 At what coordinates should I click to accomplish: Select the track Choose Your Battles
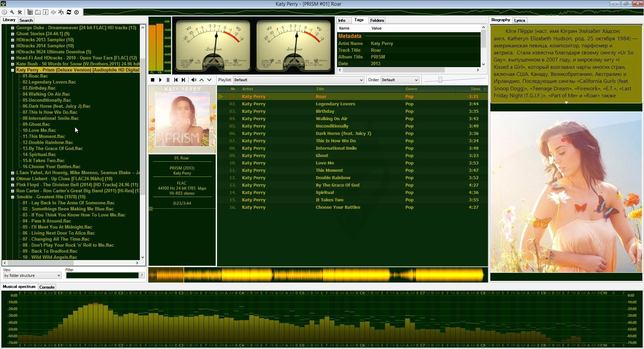click(352, 207)
